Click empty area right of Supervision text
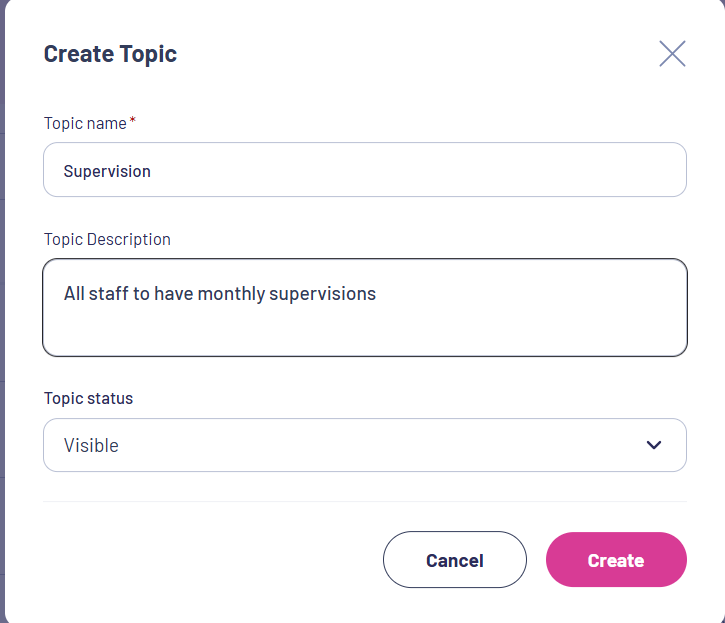 [416, 170]
